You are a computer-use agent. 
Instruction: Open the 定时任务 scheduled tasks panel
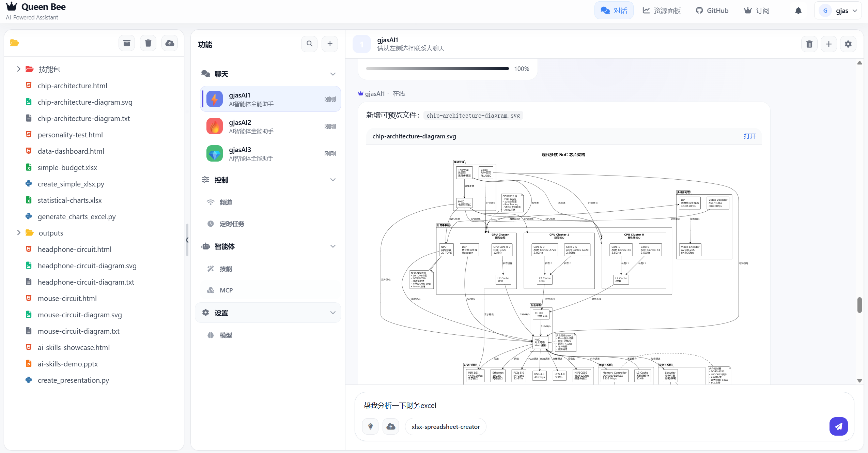coord(232,224)
